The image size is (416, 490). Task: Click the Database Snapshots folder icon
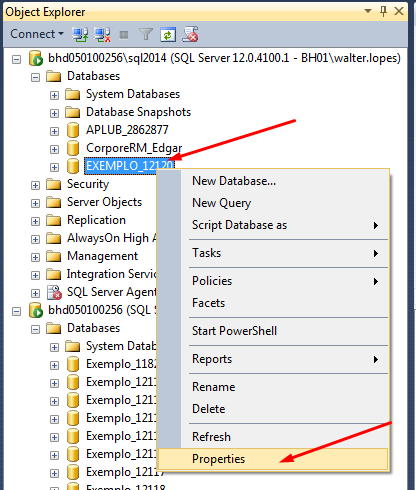(73, 112)
